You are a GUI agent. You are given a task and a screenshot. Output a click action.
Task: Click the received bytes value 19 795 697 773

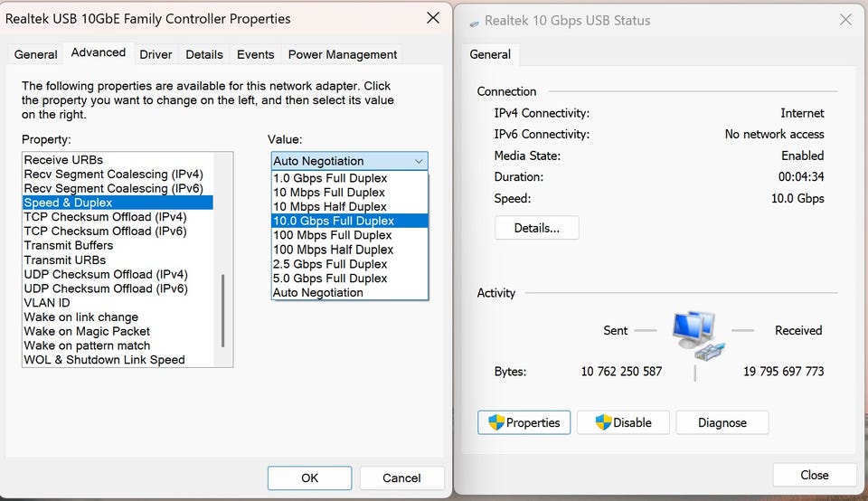[x=783, y=372]
